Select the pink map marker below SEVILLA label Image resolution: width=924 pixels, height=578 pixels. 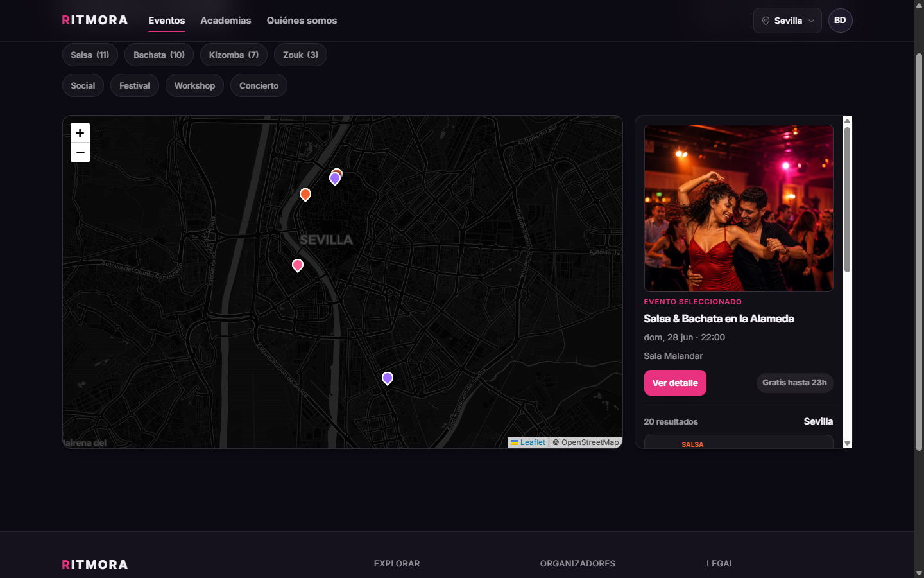(298, 265)
